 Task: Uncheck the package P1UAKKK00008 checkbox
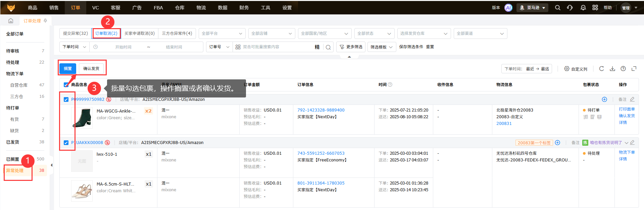click(66, 143)
